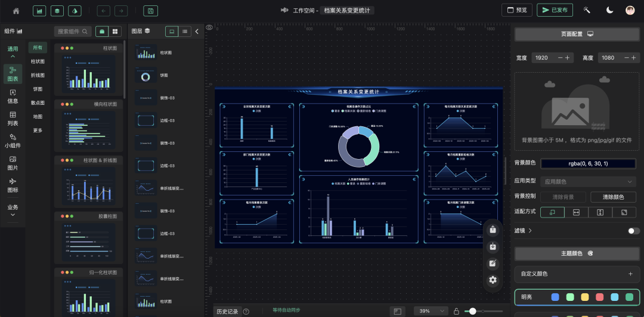Click the edit pencil icon in the floating toolbar

point(493,263)
